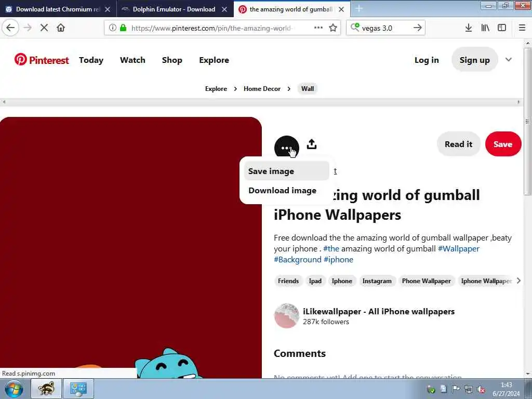This screenshot has width=532, height=399.
Task: Open the Explore navigation item
Action: (214, 60)
